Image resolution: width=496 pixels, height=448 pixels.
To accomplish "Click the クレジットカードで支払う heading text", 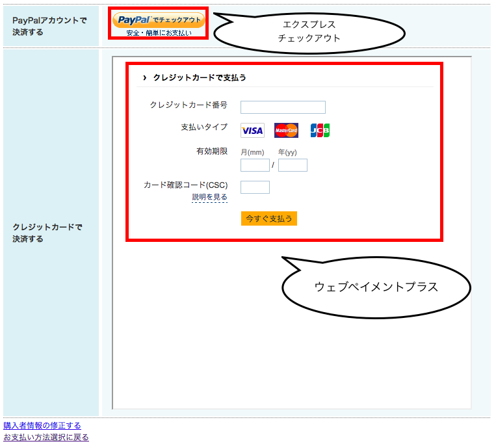I will [200, 77].
